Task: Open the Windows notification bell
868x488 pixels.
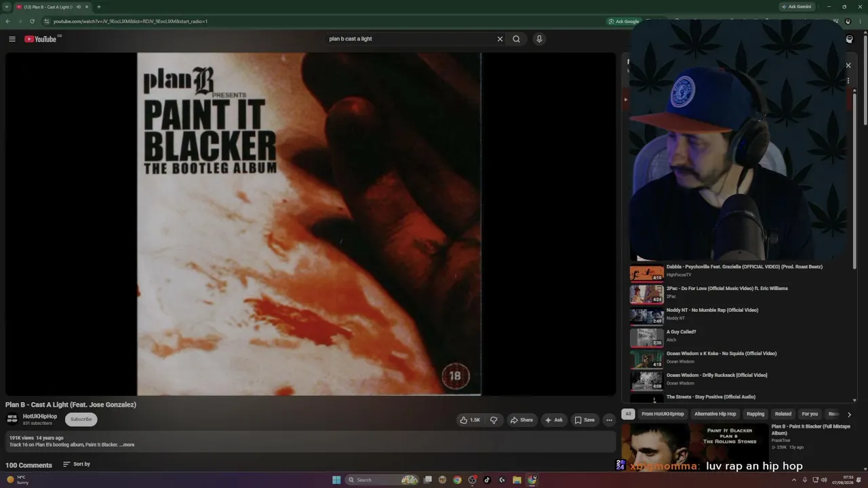Action: point(859,480)
